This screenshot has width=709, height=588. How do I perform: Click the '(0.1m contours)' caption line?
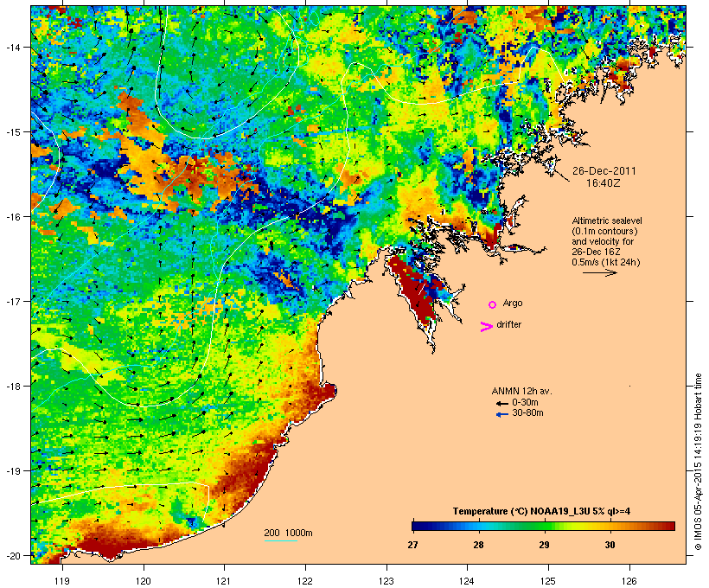pyautogui.click(x=604, y=231)
